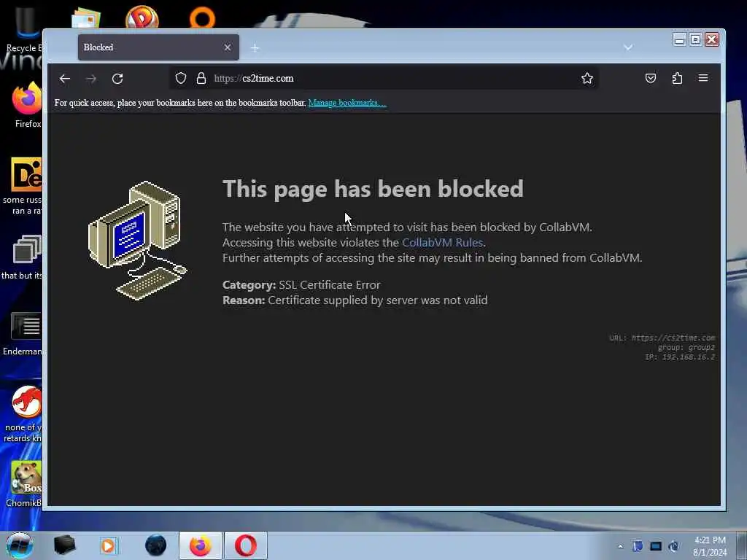747x560 pixels.
Task: Switch to Firefox in the taskbar
Action: (201, 545)
